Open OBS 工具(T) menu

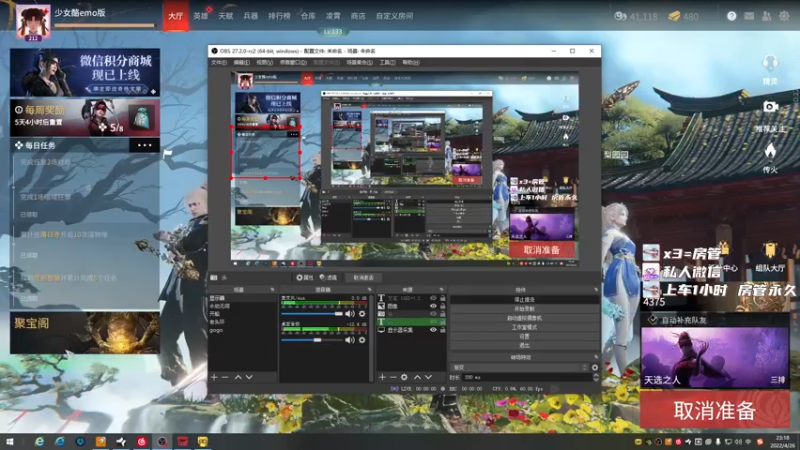tap(387, 63)
